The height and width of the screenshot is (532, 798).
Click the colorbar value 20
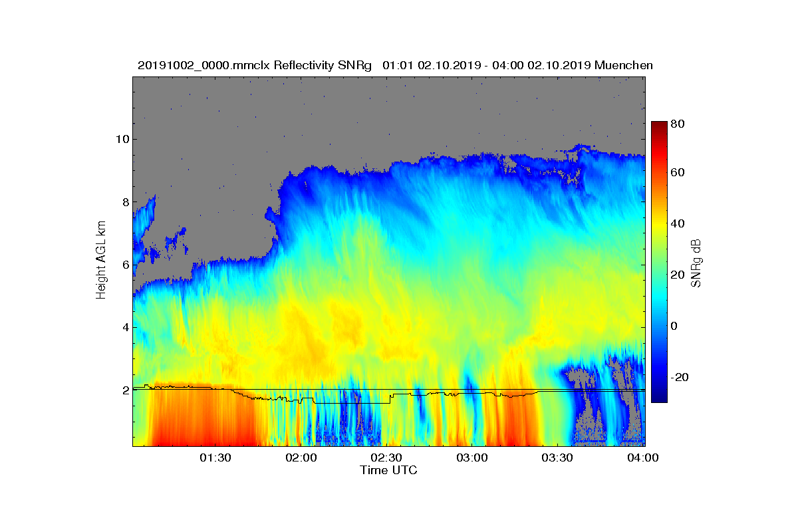[678, 275]
